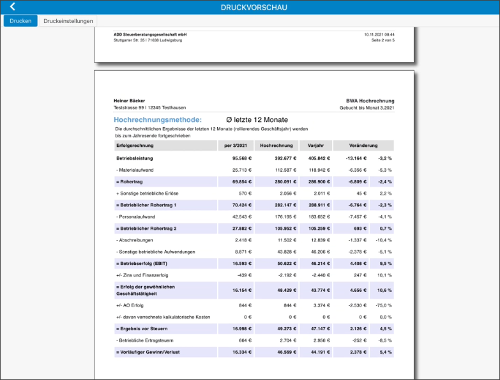Click the footer date and time
This screenshot has width=500, height=380.
pyautogui.click(x=379, y=34)
